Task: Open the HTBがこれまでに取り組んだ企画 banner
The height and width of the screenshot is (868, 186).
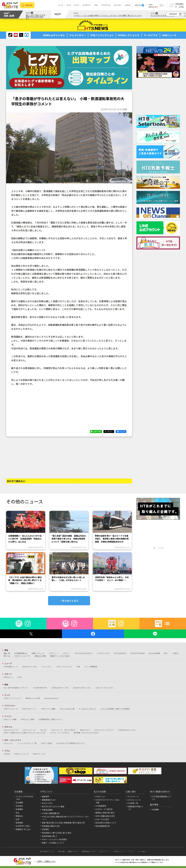Action: click(158, 509)
